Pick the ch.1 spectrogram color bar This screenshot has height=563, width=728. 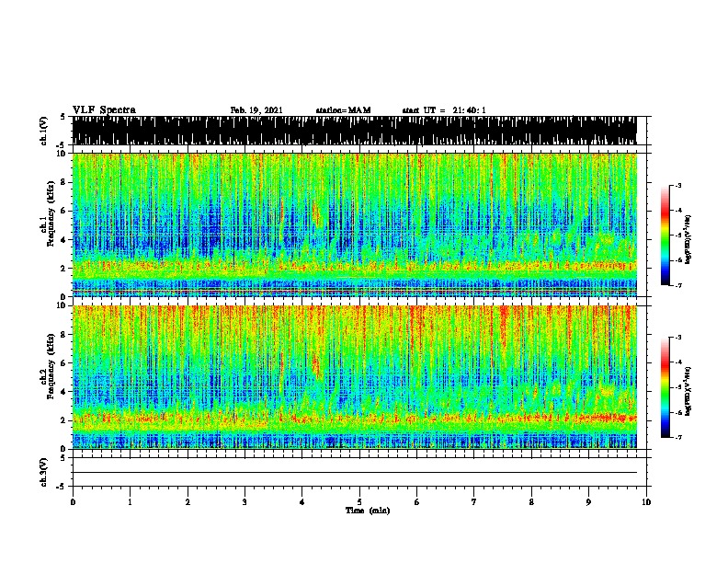tap(665, 236)
